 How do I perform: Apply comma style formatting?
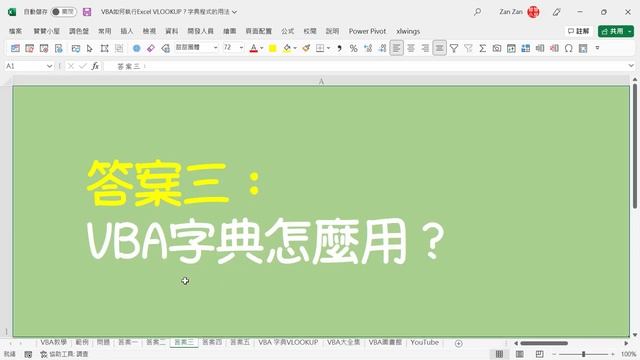(339, 48)
